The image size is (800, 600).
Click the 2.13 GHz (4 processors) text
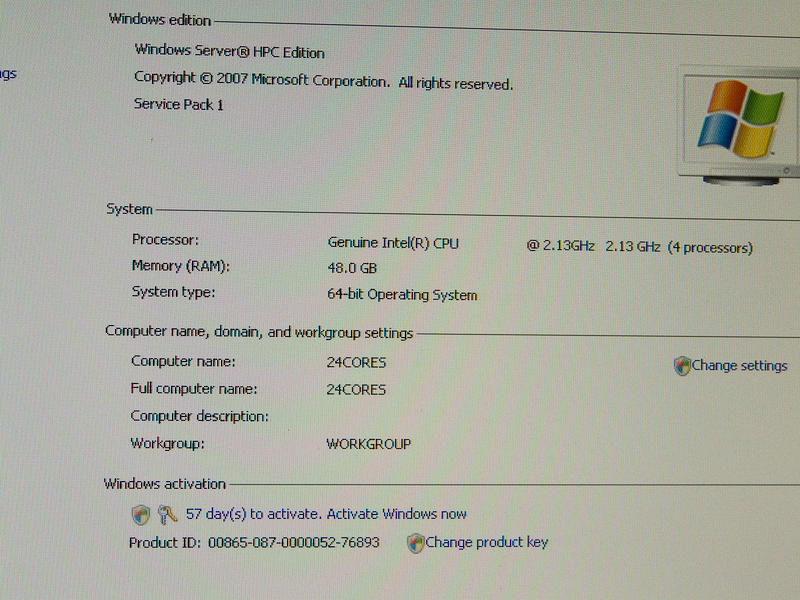679,247
